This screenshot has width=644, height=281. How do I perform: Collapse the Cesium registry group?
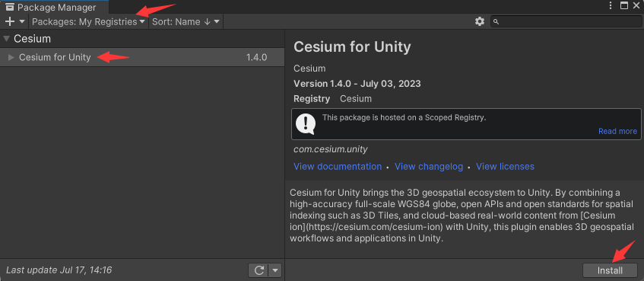click(x=6, y=39)
